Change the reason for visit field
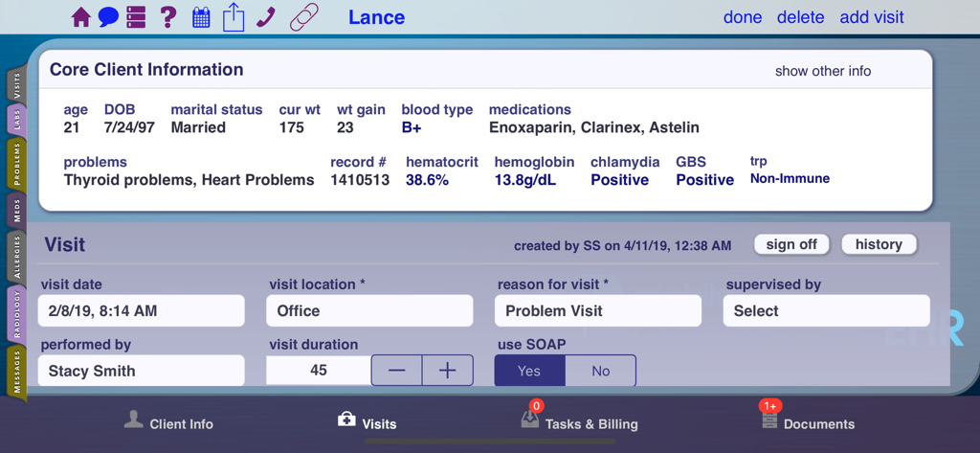This screenshot has height=453, width=980. coord(597,311)
